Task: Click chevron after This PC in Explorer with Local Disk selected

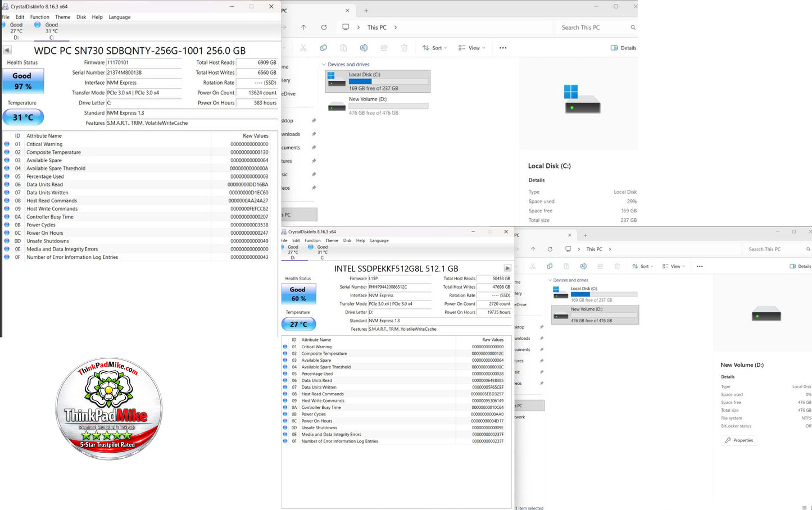Action: 396,27
